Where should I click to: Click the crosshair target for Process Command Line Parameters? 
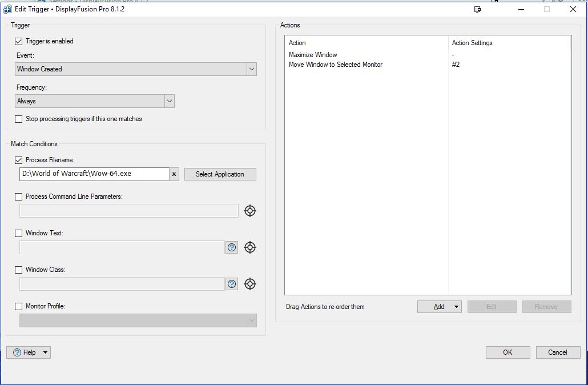click(250, 211)
